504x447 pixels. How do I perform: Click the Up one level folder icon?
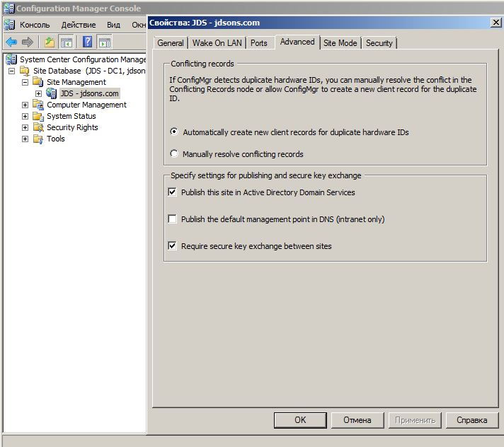point(49,42)
